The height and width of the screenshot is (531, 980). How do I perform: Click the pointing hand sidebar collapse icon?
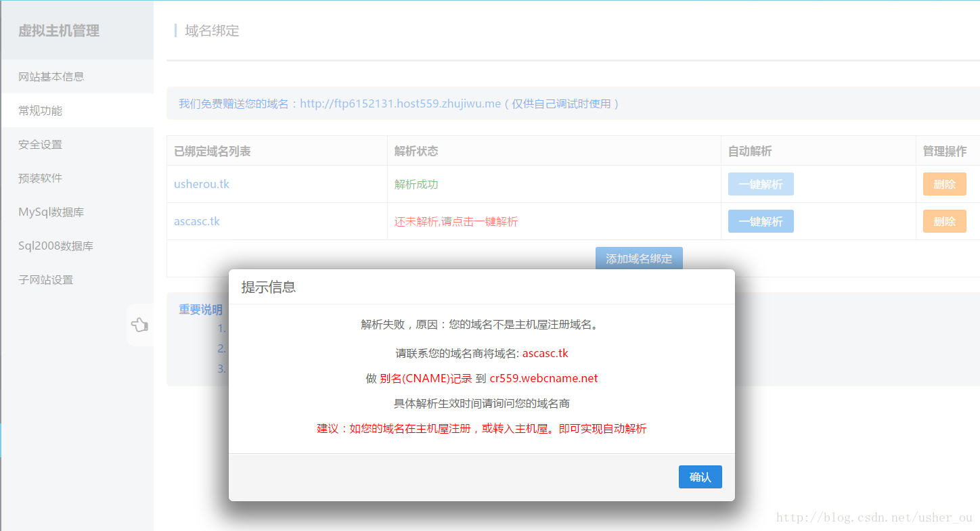pyautogui.click(x=139, y=325)
